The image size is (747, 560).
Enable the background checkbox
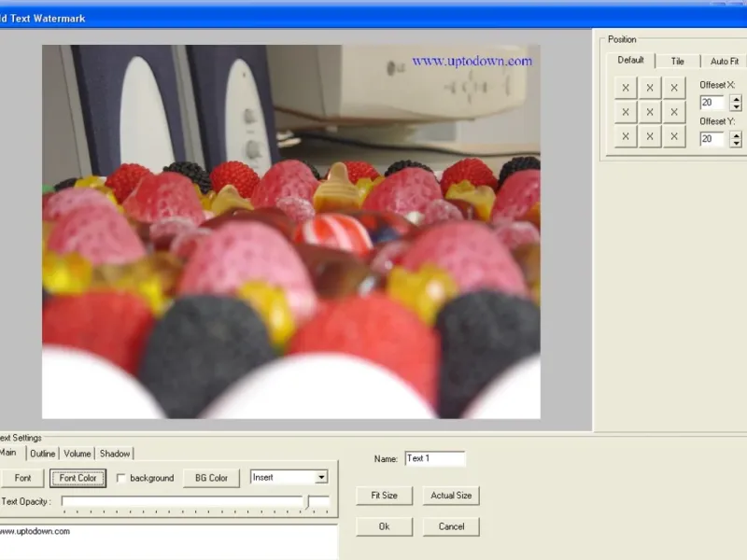pos(121,478)
